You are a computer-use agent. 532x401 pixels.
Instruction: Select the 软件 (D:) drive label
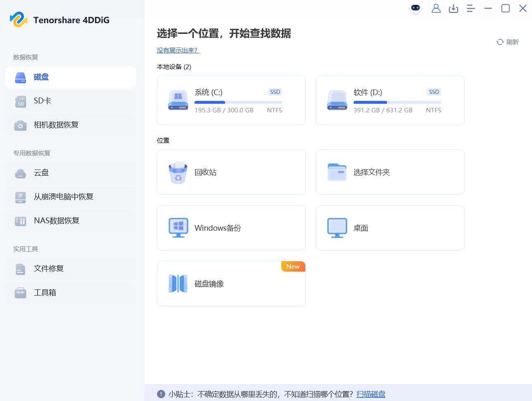[x=368, y=93]
